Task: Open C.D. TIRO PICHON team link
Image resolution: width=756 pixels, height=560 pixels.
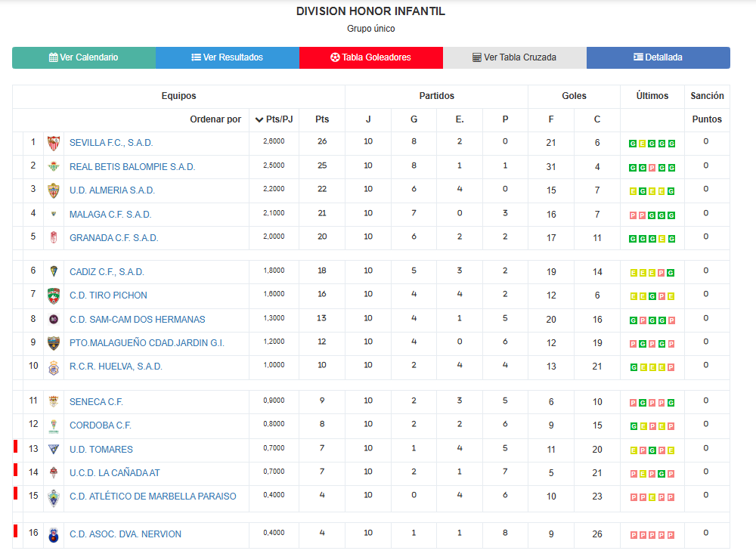Action: (x=108, y=295)
